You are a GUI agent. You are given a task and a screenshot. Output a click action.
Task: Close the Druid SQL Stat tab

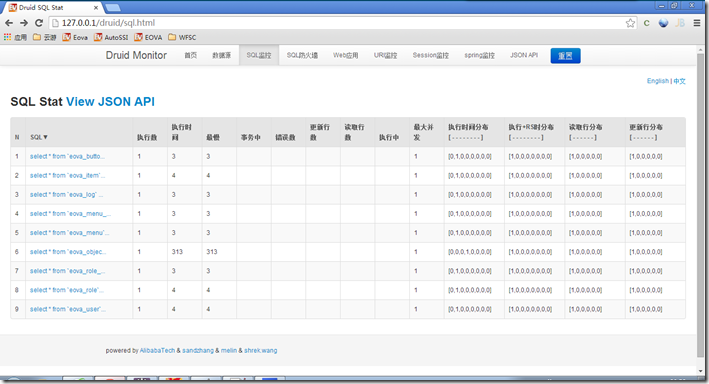(96, 8)
